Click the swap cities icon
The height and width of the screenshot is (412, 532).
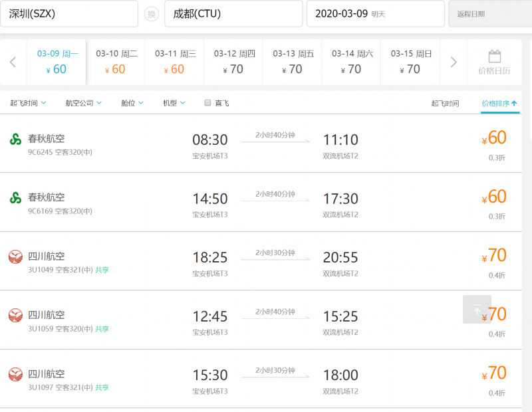pos(152,14)
